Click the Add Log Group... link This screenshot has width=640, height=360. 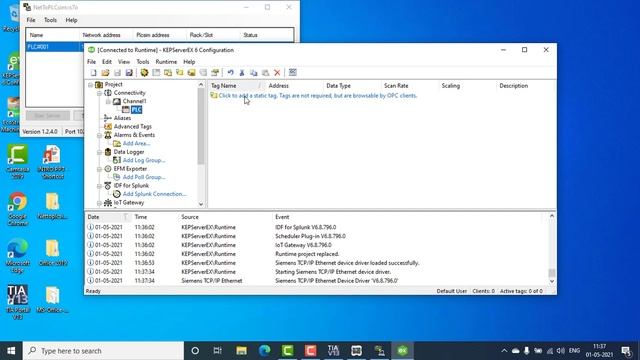click(144, 160)
